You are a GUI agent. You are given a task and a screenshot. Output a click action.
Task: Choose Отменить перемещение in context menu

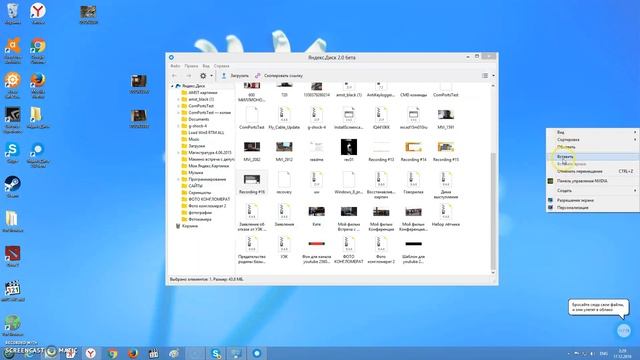(593, 171)
